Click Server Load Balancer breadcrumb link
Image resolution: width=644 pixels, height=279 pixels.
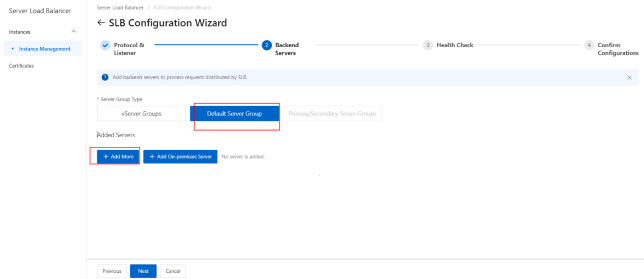120,8
